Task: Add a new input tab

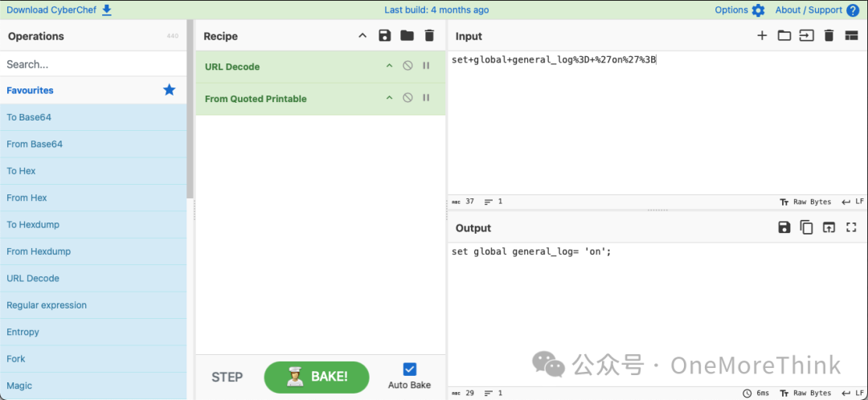Action: (762, 36)
